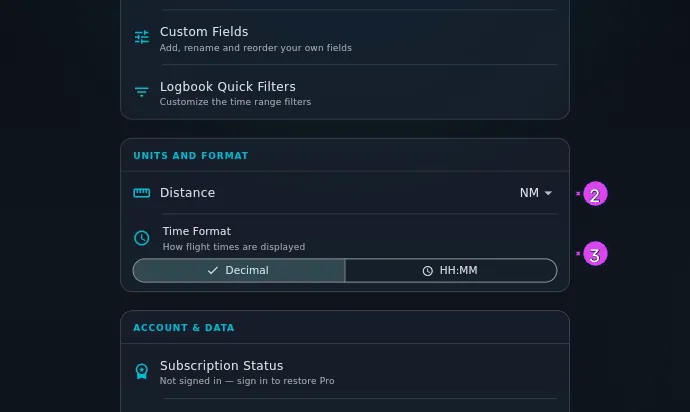Click the Custom Fields sliders icon

(x=142, y=37)
